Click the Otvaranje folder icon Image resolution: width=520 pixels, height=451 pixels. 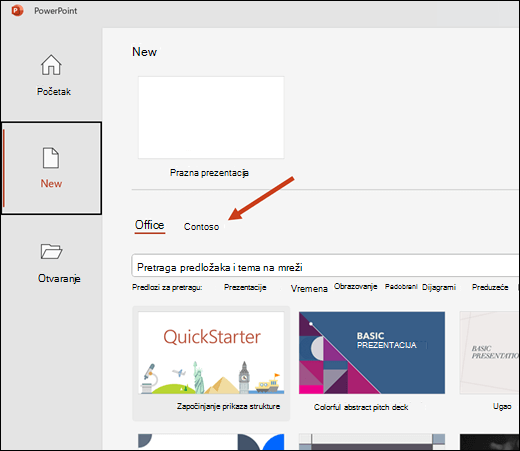(51, 251)
